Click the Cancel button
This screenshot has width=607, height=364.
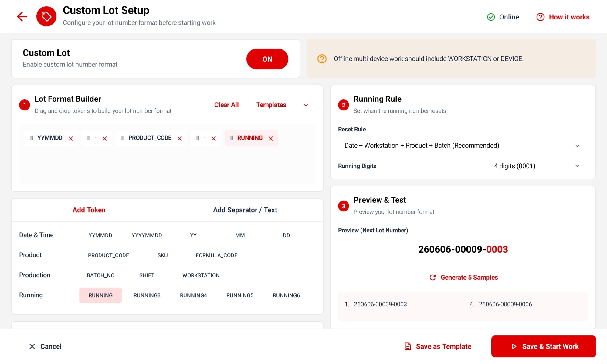(45, 346)
